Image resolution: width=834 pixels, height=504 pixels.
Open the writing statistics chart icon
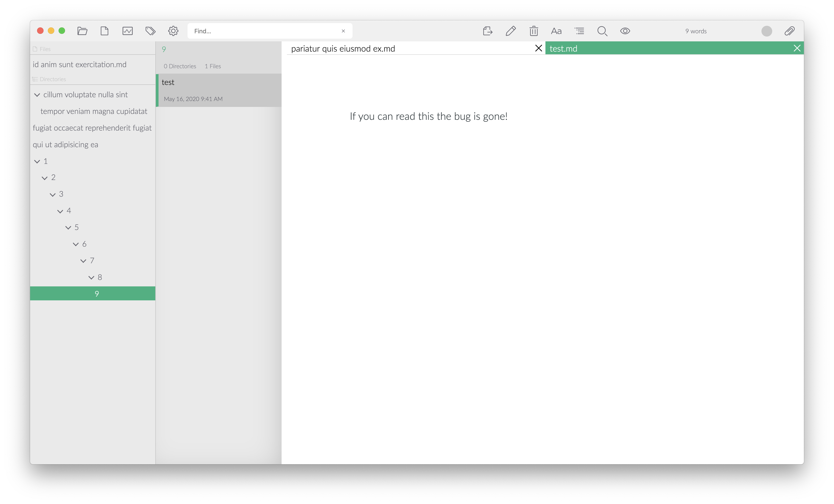[x=127, y=31]
